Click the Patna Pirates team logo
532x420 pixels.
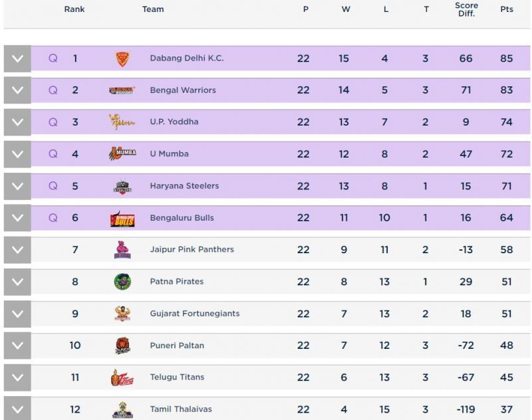pos(122,282)
